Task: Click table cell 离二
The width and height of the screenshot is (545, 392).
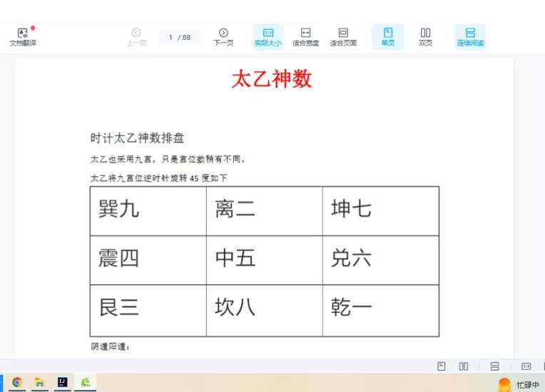Action: click(265, 211)
